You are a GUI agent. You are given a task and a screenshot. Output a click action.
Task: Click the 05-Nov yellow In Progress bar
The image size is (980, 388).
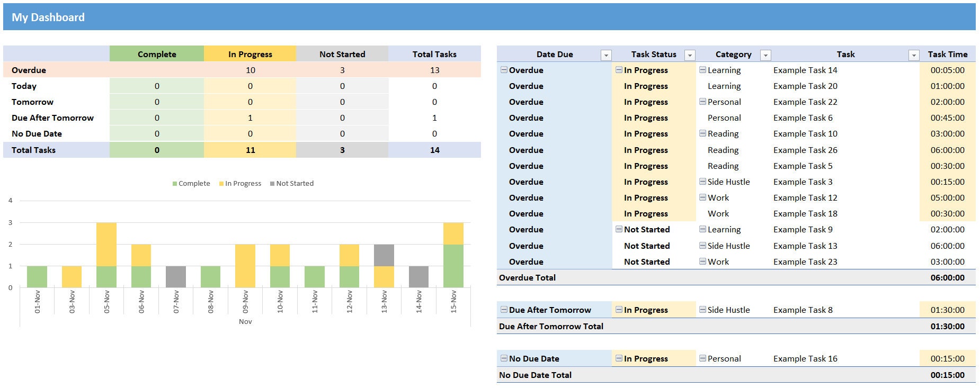coord(106,244)
